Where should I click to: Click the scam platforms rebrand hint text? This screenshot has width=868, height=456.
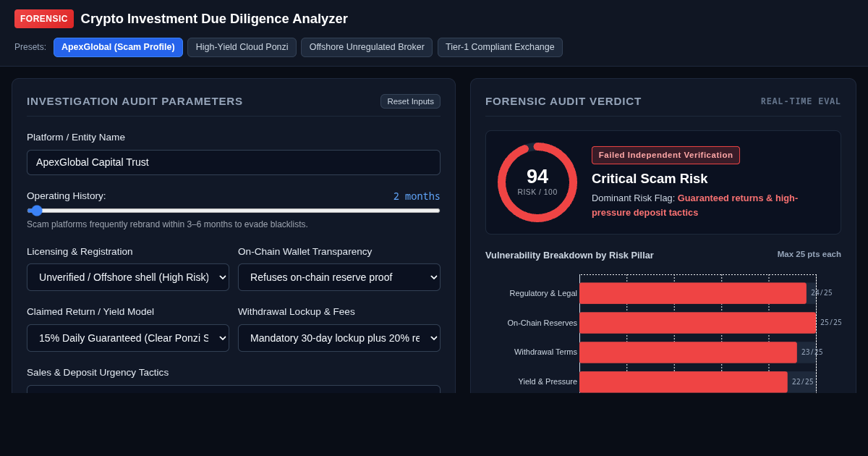(x=167, y=224)
